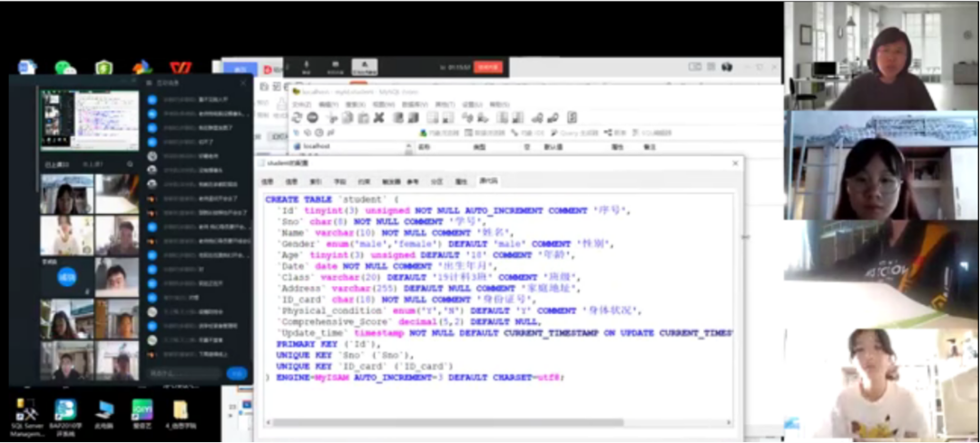Open the Query 生成器 view
980x443 pixels.
coord(574,133)
